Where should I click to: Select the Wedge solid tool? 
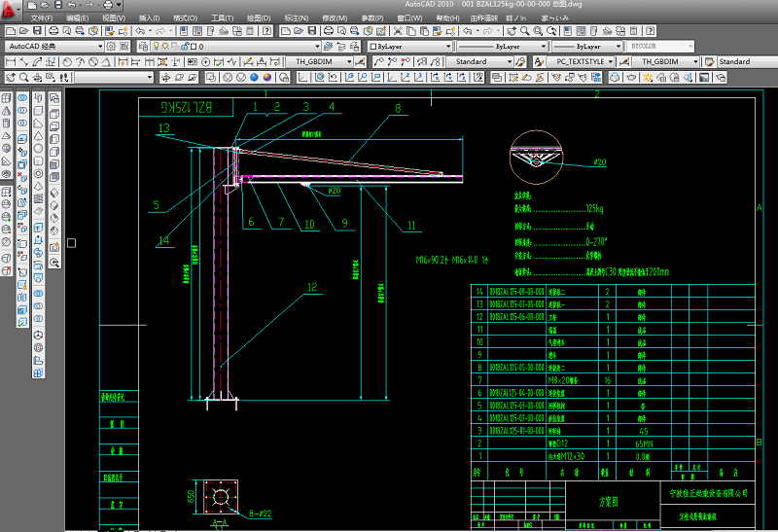click(x=38, y=124)
